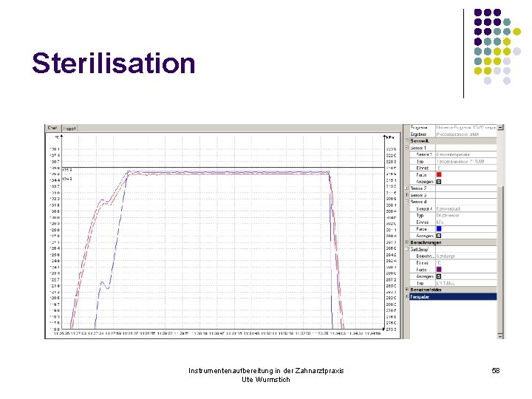Open the purple Farbe swatch under Sattdampf

[x=439, y=270]
